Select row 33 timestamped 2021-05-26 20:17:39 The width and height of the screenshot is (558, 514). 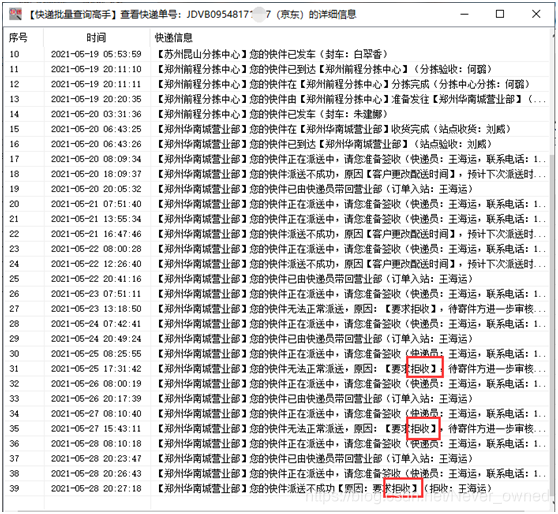(276, 399)
